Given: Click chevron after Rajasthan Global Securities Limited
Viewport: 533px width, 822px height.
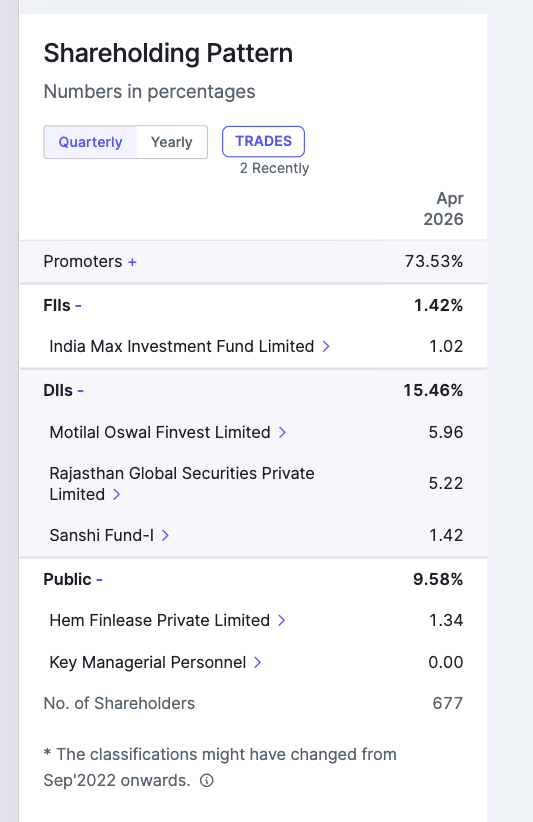Looking at the screenshot, I should pos(116,494).
